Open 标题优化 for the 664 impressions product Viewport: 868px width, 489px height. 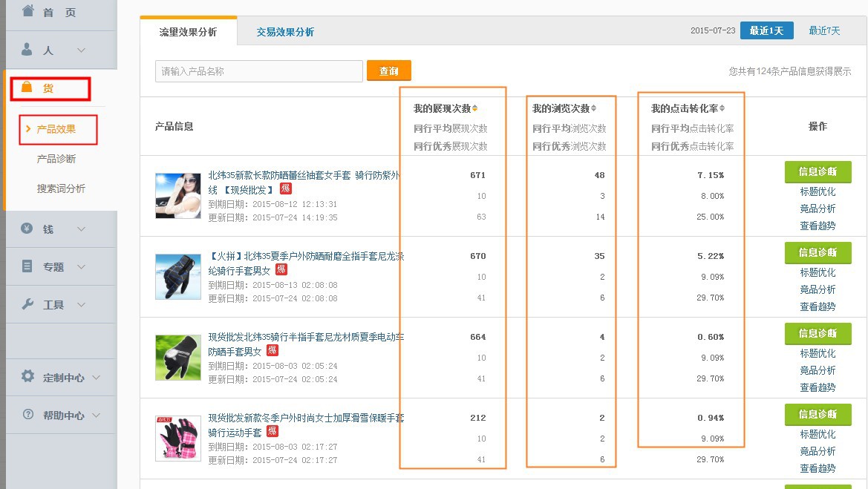818,353
